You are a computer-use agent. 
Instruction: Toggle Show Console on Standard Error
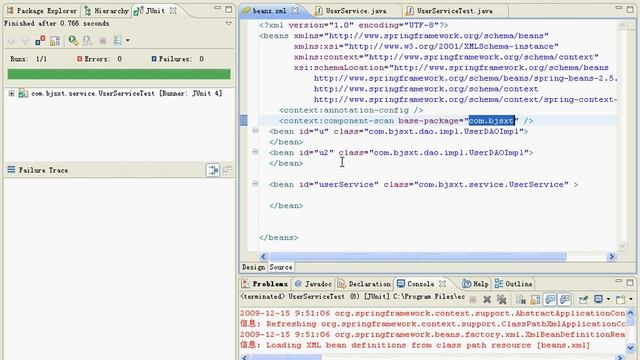click(565, 300)
